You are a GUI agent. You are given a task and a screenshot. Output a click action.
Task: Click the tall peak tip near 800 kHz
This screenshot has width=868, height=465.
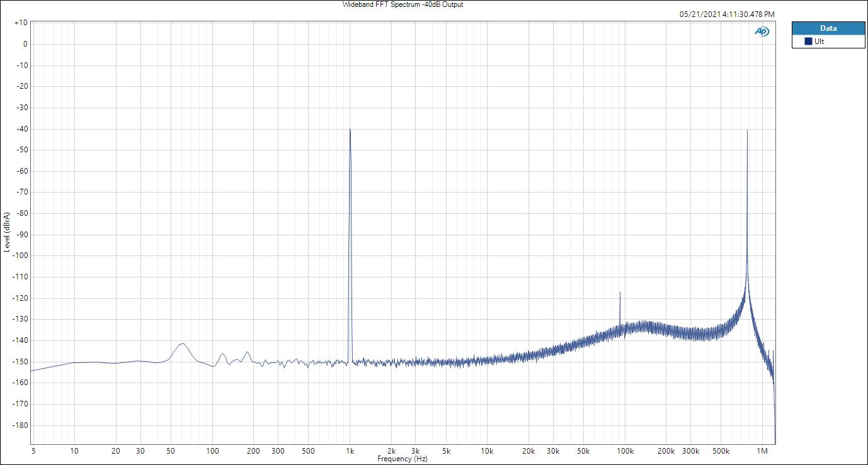pos(747,131)
